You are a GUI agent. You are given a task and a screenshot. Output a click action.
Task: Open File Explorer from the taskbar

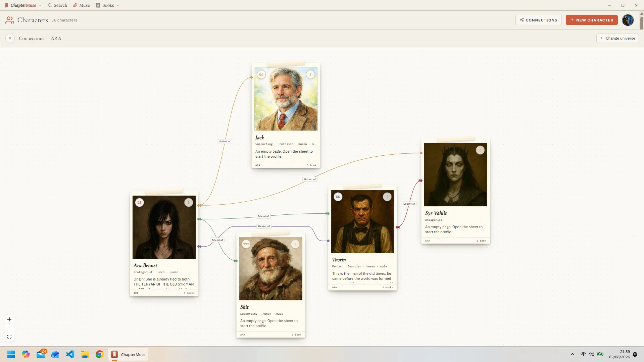(x=85, y=355)
